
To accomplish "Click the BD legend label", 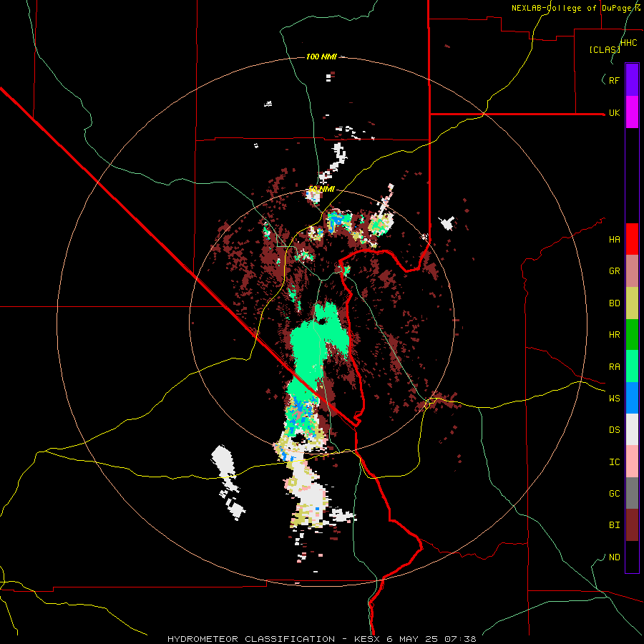I will coord(614,303).
